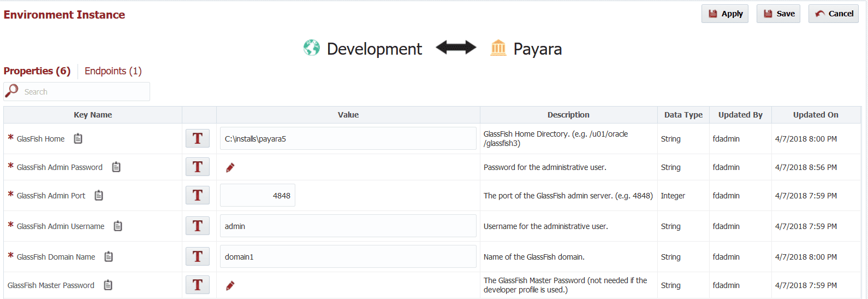Click the Development environment name
868x299 pixels.
coord(374,49)
